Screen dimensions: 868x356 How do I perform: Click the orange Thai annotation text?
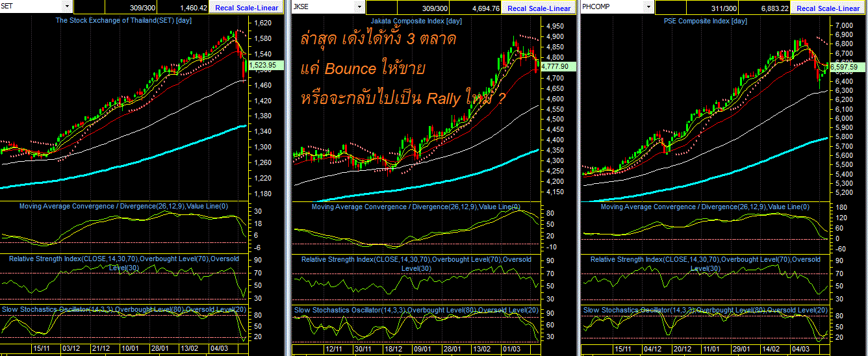pyautogui.click(x=403, y=70)
